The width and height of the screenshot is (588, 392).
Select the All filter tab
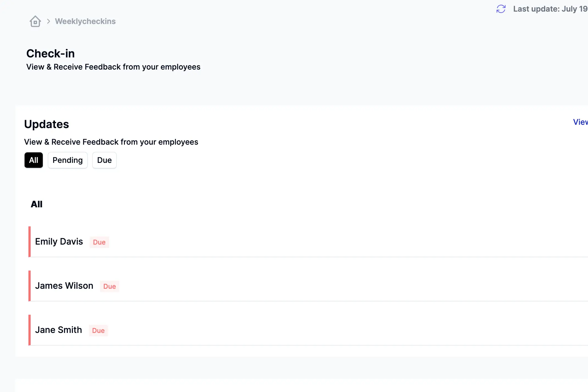pos(34,160)
